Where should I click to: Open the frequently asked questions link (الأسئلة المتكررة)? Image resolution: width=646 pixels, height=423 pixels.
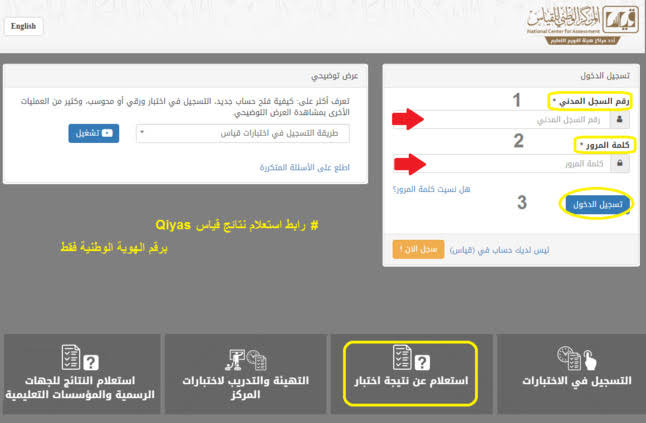[304, 167]
